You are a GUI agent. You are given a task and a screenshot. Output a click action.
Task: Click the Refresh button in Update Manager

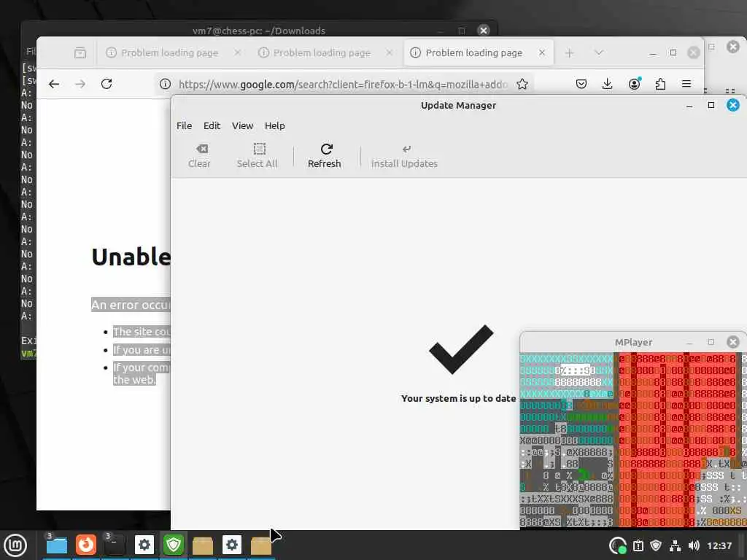[324, 156]
